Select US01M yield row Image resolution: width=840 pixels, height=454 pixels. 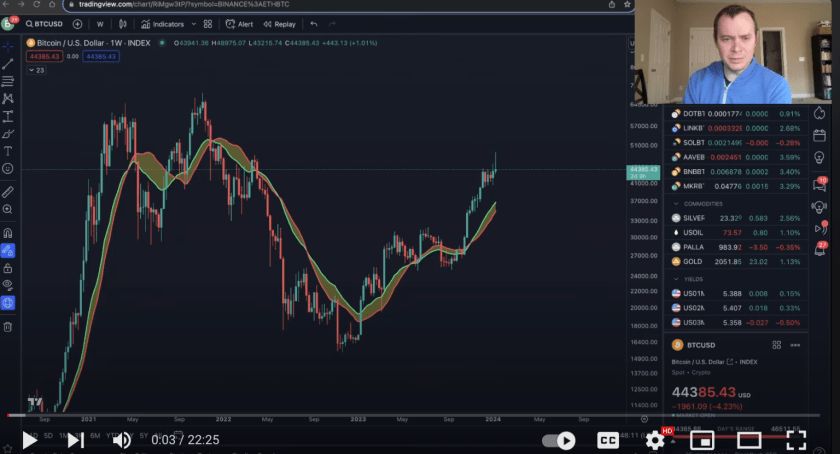[737, 294]
